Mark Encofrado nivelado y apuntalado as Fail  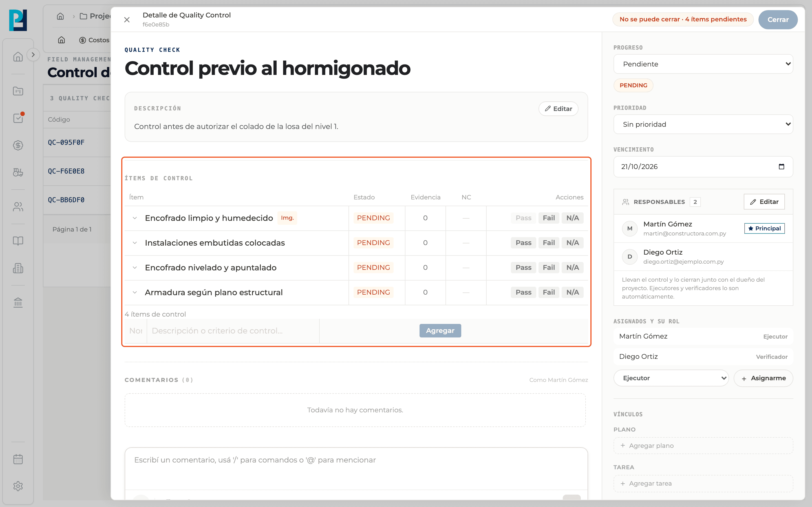coord(549,268)
